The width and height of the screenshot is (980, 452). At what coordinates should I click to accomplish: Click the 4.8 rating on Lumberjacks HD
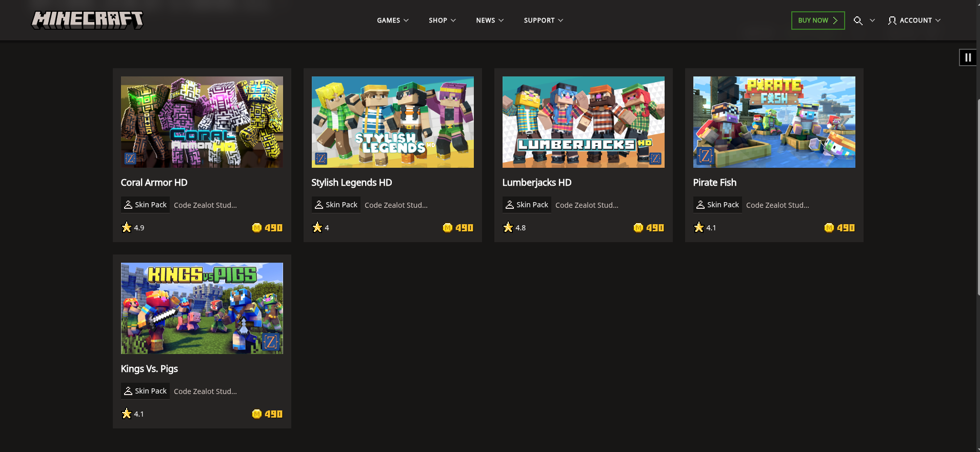pyautogui.click(x=521, y=228)
